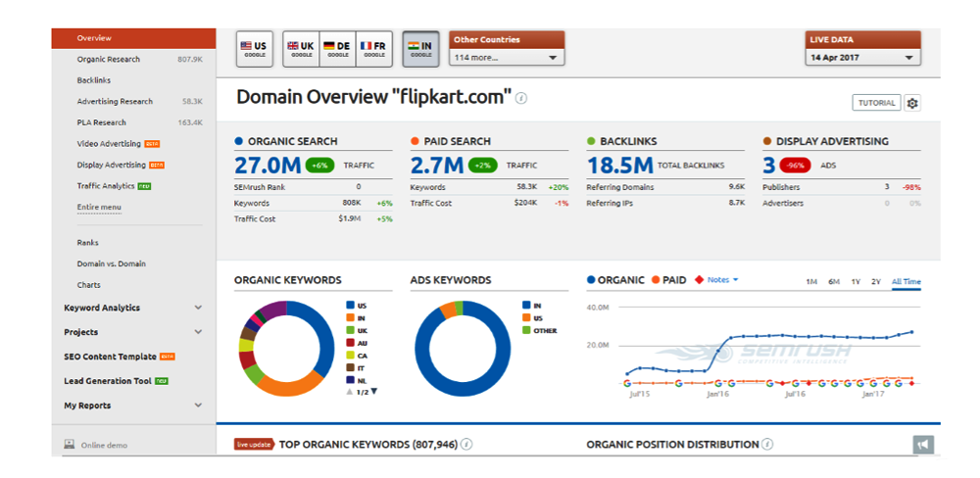Open Domain vs. Domain link
Viewport: 980px width, 478px height.
click(112, 263)
